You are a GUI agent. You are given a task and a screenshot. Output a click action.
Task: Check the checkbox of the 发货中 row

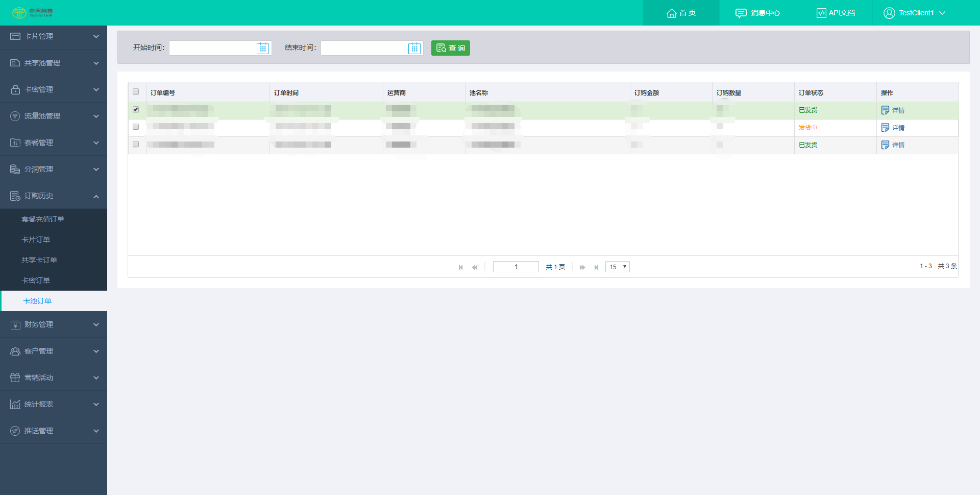pyautogui.click(x=136, y=127)
